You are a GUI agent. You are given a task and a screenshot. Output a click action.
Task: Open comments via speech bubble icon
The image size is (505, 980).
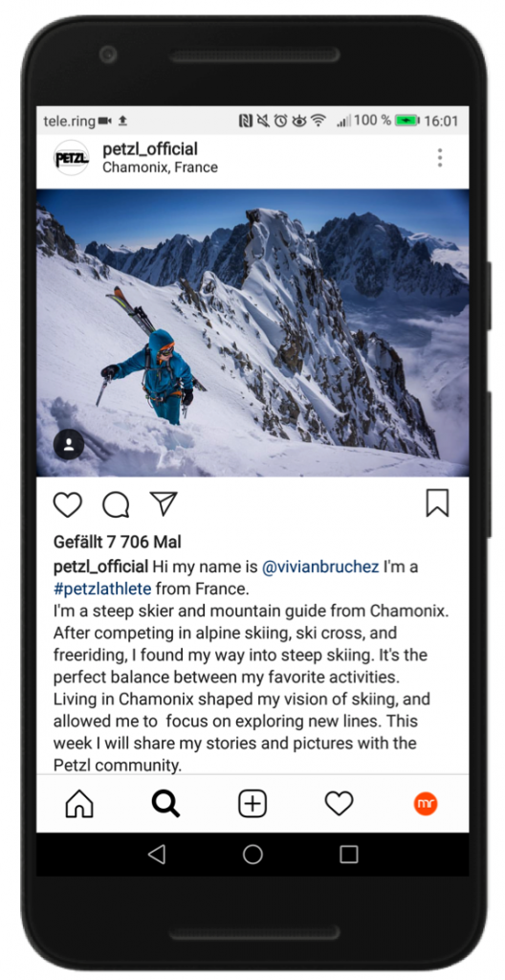pyautogui.click(x=116, y=504)
